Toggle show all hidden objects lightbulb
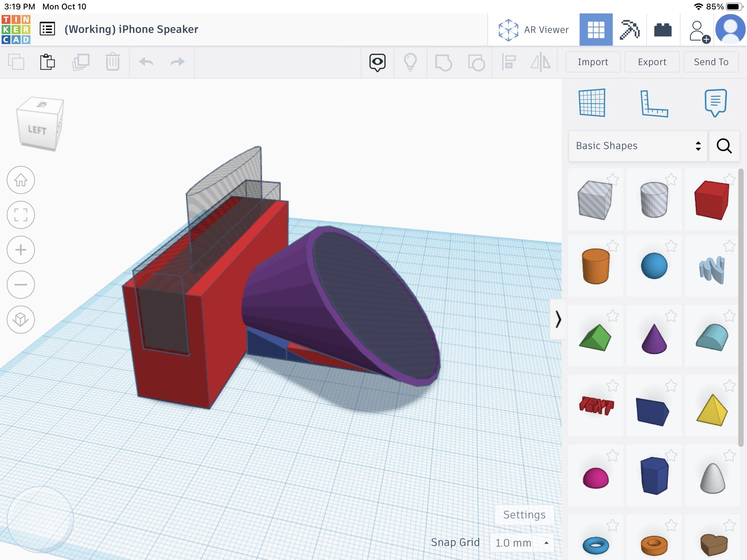 [x=410, y=62]
